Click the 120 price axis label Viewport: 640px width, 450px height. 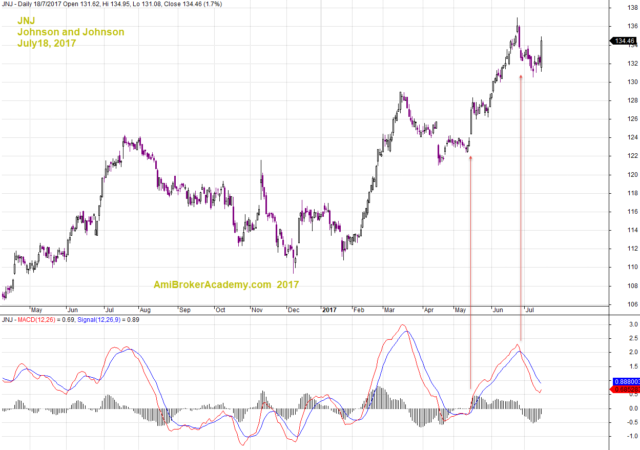click(x=632, y=175)
